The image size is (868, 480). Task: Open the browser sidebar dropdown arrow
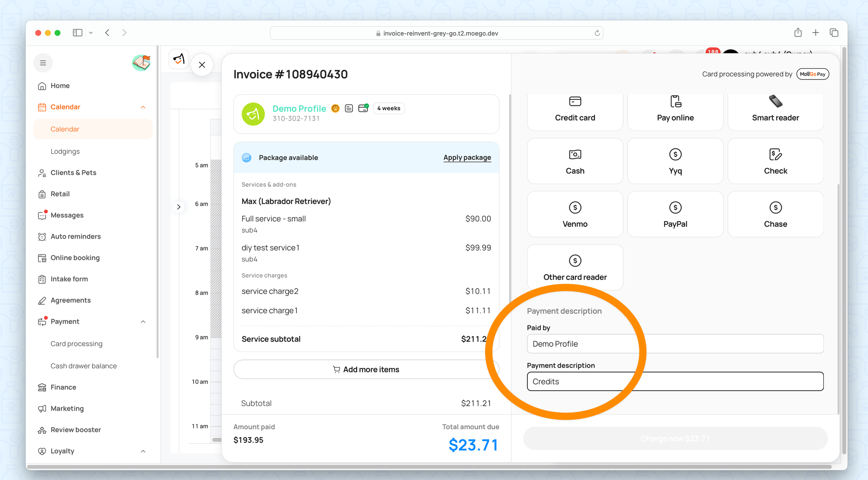tap(91, 33)
